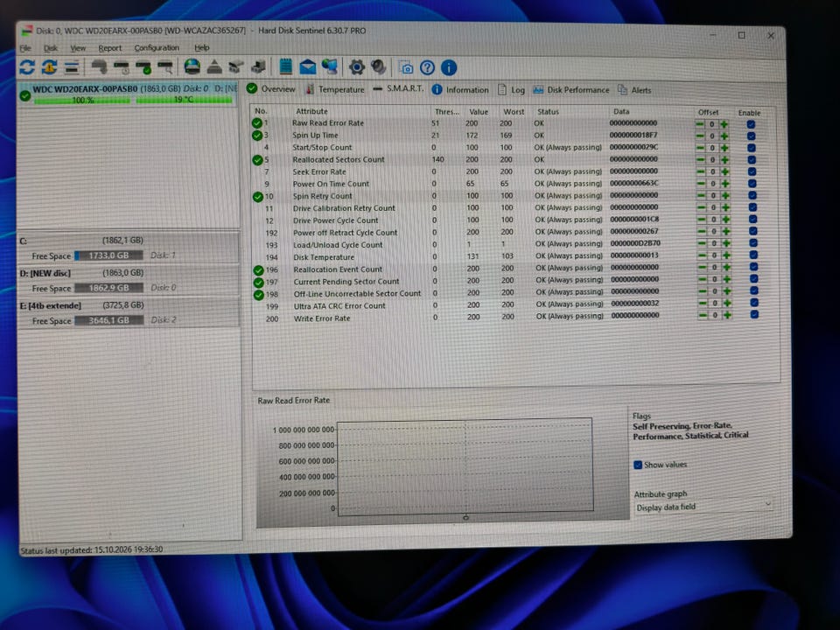
Task: Select the WDC WD20EARX-00PASB0 disk entry
Action: [x=129, y=94]
